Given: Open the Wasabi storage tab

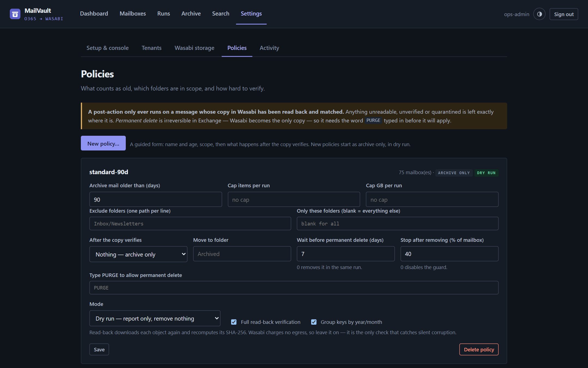Looking at the screenshot, I should click(194, 48).
